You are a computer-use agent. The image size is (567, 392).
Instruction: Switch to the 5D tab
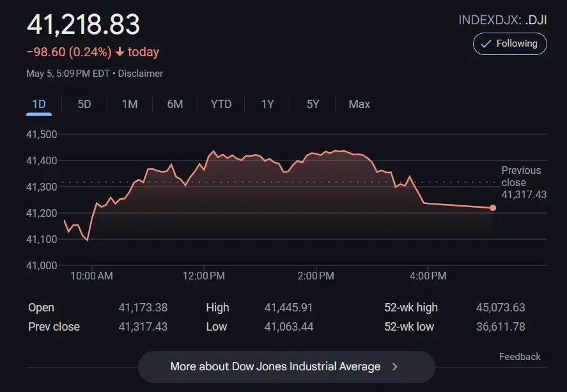coord(84,104)
